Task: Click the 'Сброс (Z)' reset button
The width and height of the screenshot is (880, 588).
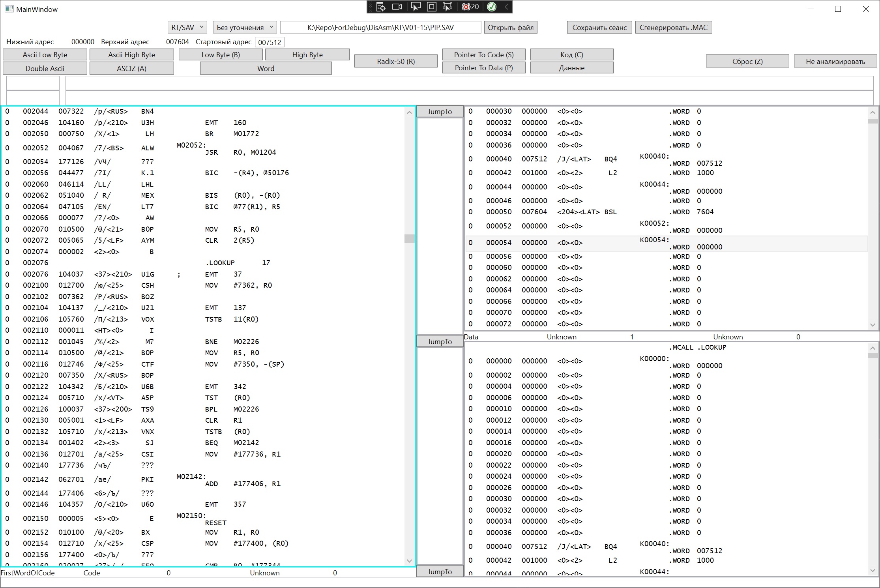Action: click(x=747, y=61)
